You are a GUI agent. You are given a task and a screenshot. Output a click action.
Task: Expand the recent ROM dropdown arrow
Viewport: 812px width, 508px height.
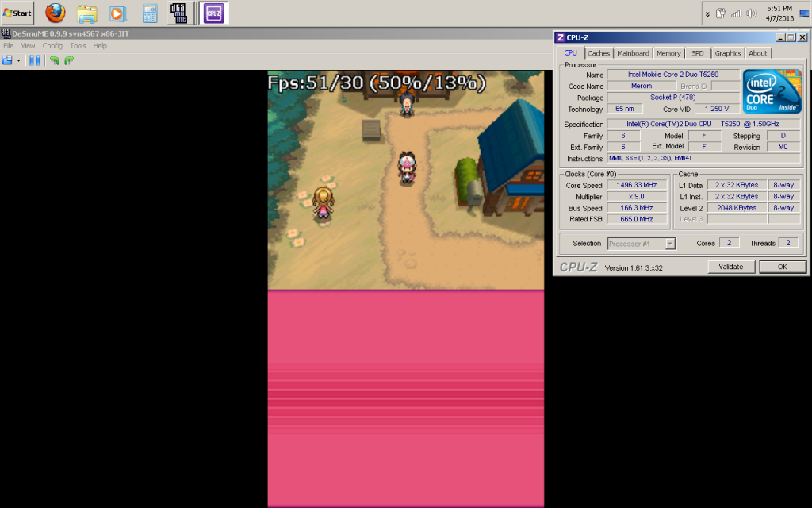click(18, 60)
